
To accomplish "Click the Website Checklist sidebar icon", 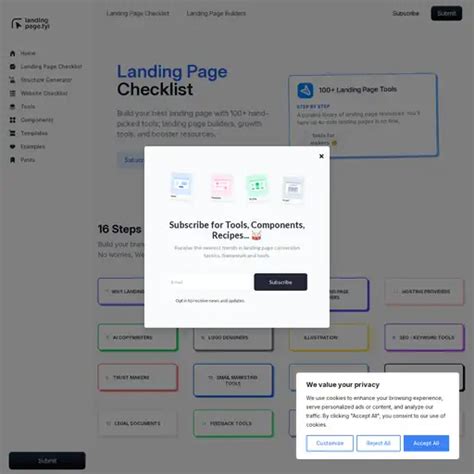I will 13,93.
